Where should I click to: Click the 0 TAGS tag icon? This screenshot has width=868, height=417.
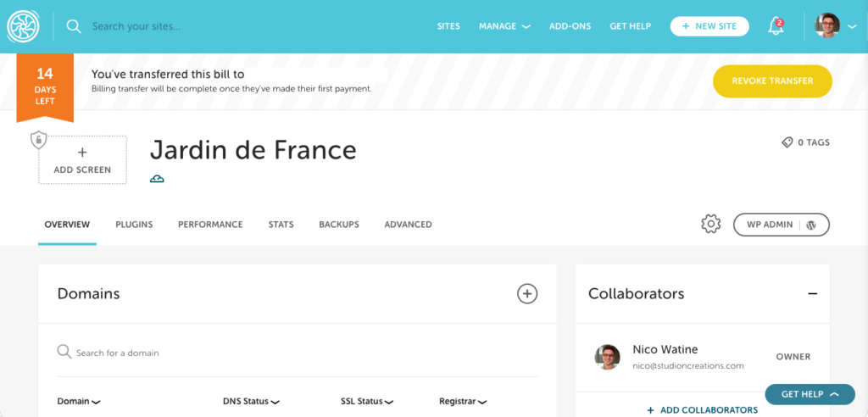[x=787, y=143]
